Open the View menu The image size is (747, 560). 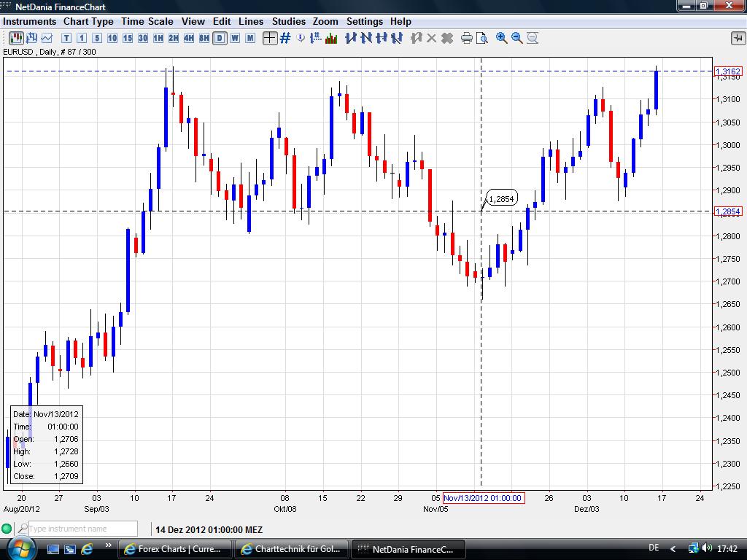coord(193,21)
